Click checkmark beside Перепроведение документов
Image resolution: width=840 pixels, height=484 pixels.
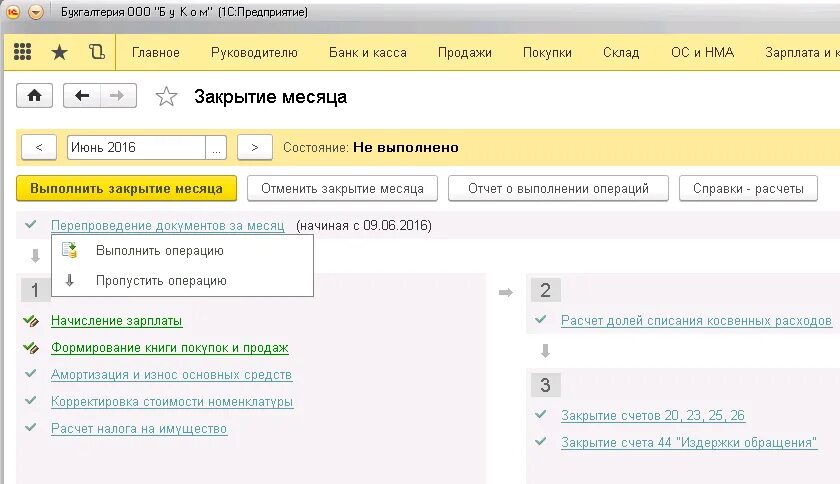point(31,224)
